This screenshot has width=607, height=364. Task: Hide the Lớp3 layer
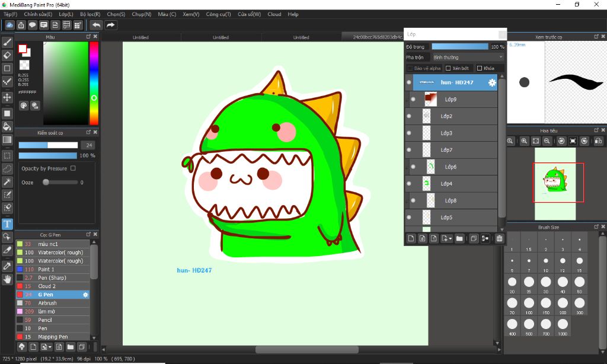tap(409, 133)
